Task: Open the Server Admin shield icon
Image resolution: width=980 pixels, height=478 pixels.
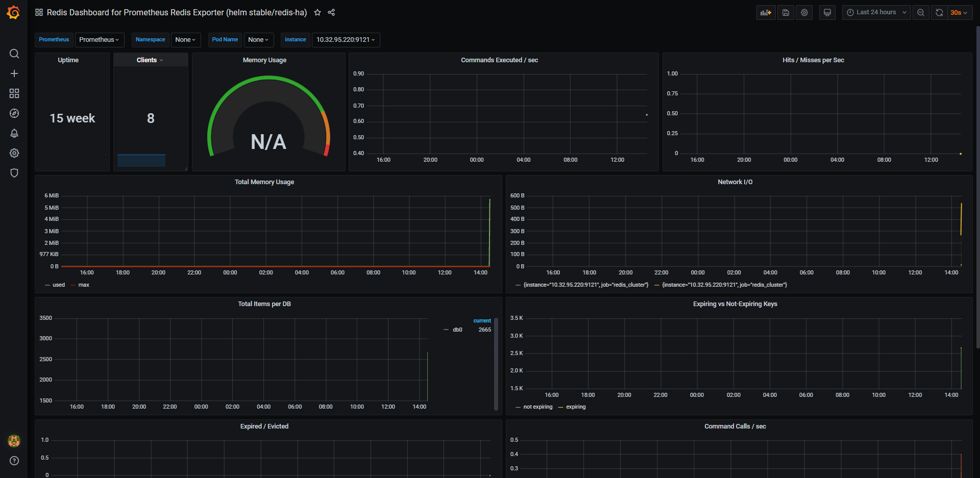Action: (14, 173)
